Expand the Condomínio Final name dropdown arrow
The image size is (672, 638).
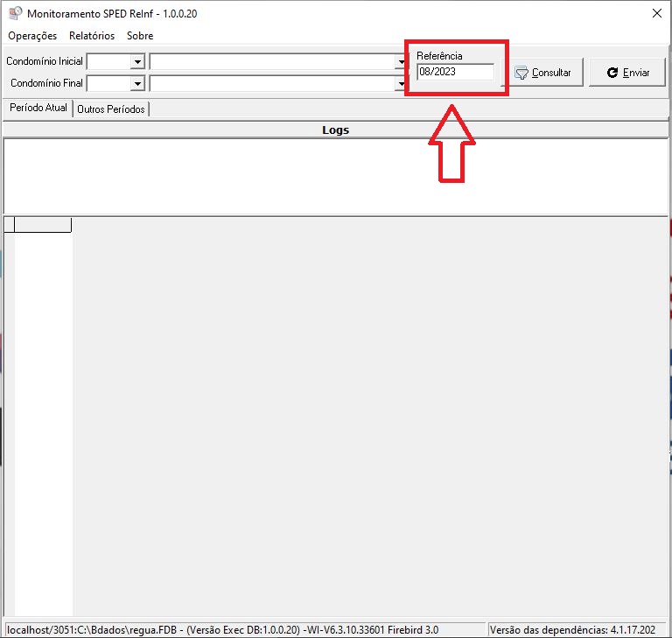click(399, 84)
